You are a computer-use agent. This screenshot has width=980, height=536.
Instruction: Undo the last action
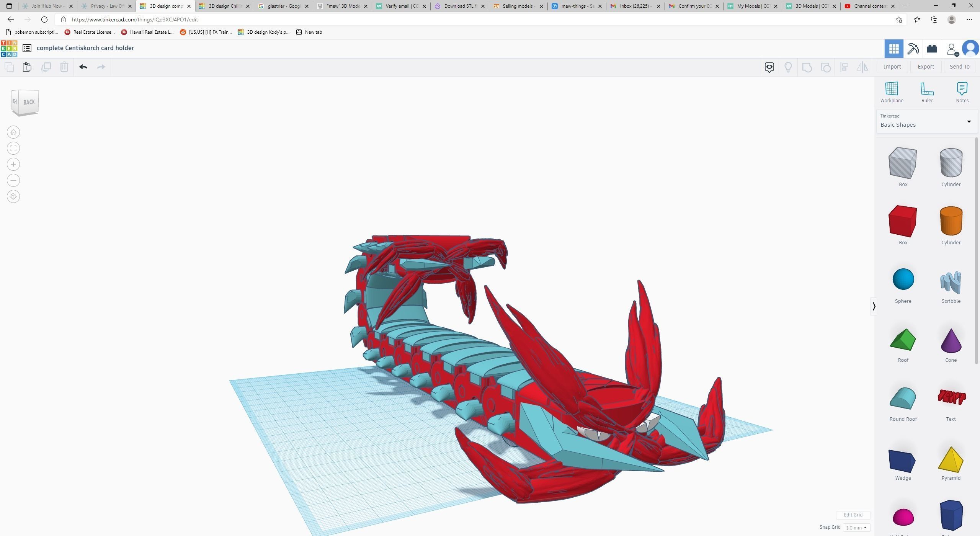point(83,67)
